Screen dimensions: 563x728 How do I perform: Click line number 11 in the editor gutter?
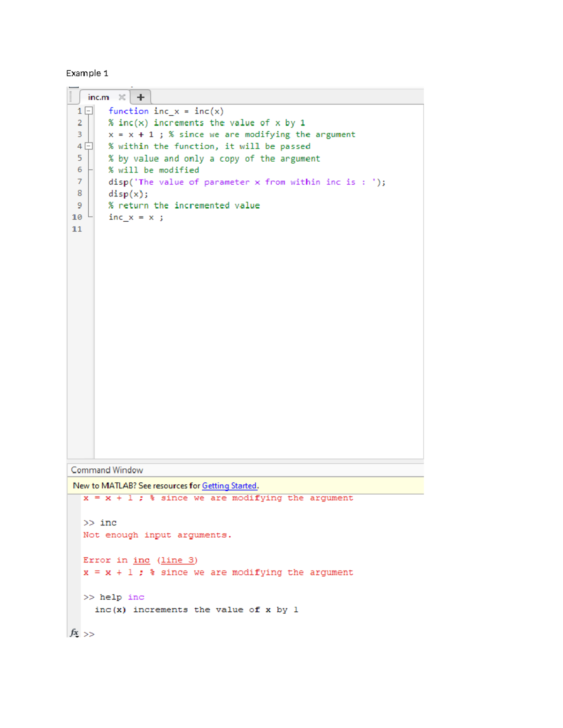coord(77,229)
